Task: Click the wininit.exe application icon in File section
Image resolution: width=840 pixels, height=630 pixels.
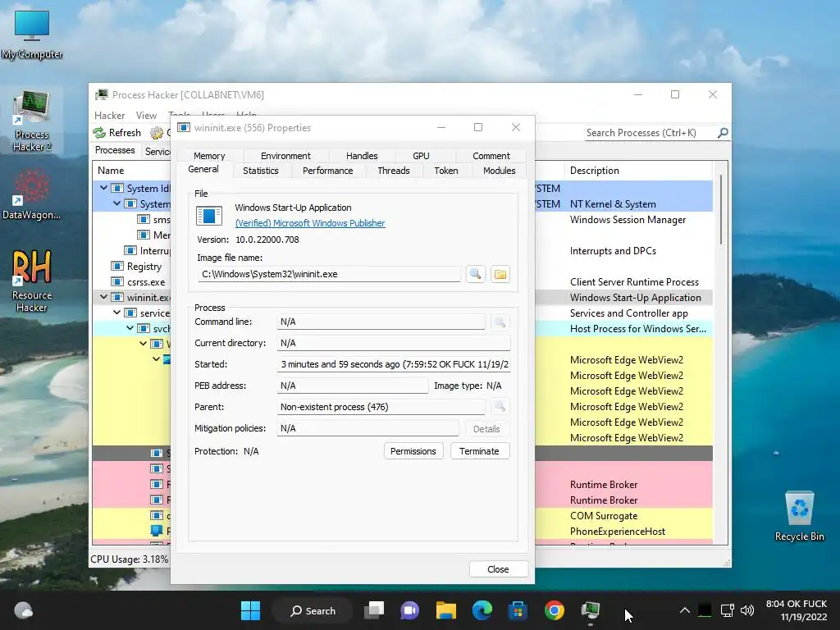Action: pos(209,216)
